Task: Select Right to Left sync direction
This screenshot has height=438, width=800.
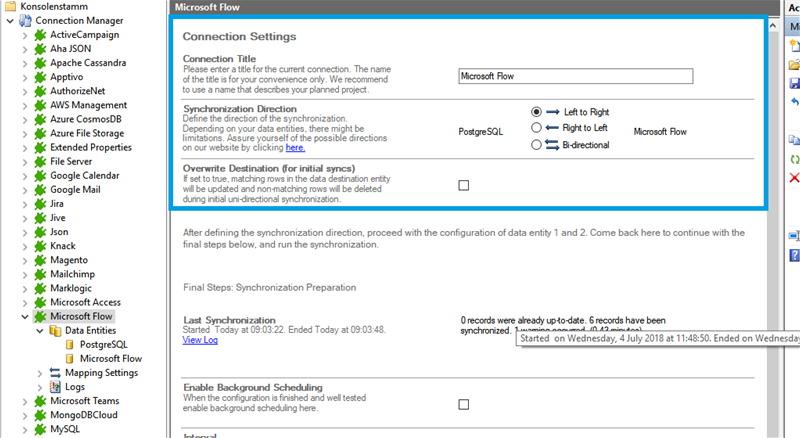Action: (537, 128)
